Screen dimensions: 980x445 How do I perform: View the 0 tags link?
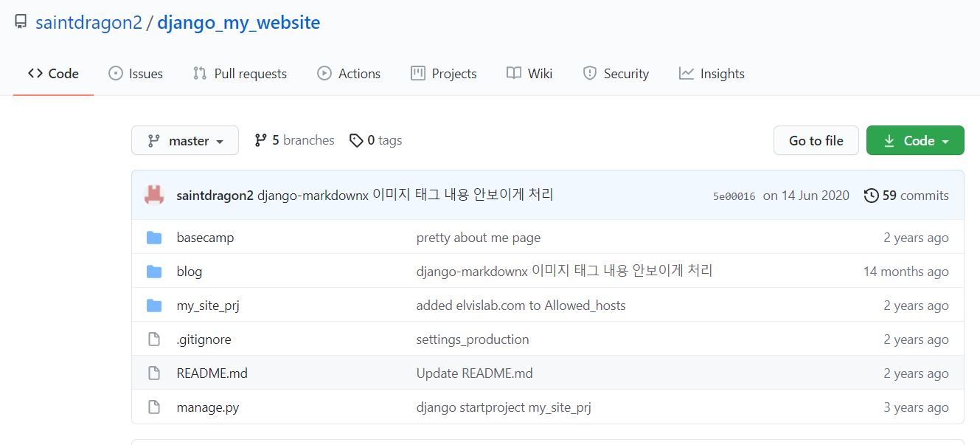coord(376,140)
